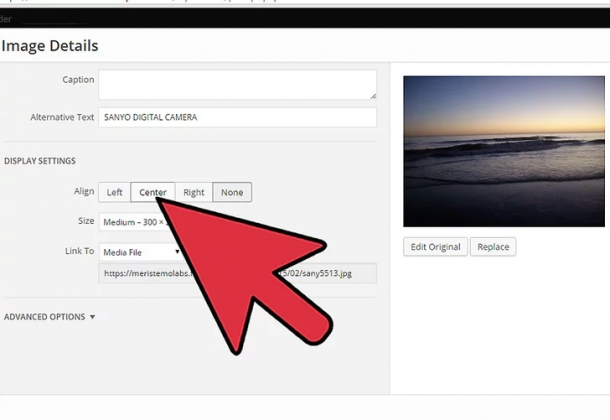The image size is (610, 420).
Task: Click the Image Details dialog title
Action: (50, 46)
